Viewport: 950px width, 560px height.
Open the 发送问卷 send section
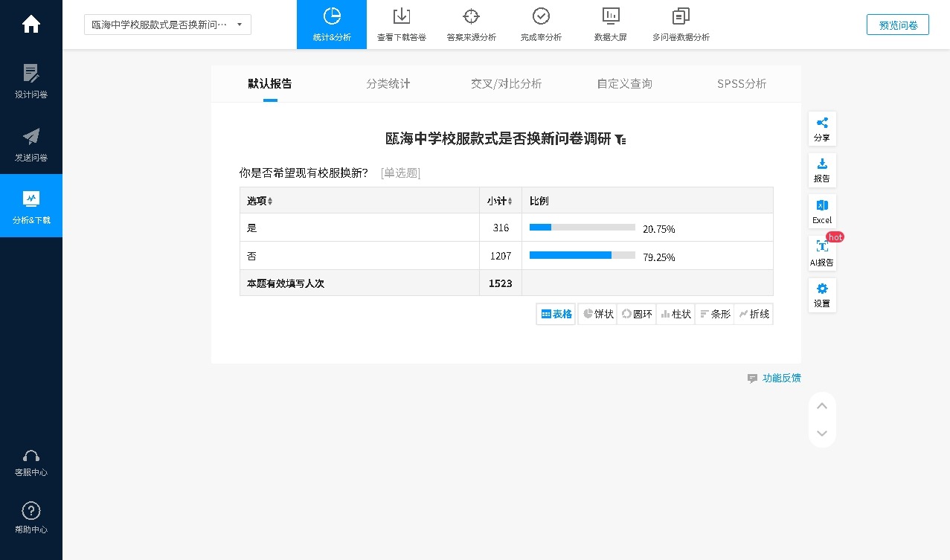click(x=31, y=144)
